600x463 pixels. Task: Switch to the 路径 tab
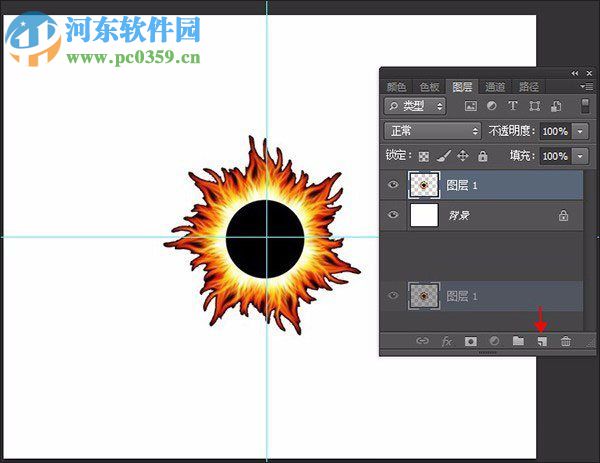click(529, 87)
